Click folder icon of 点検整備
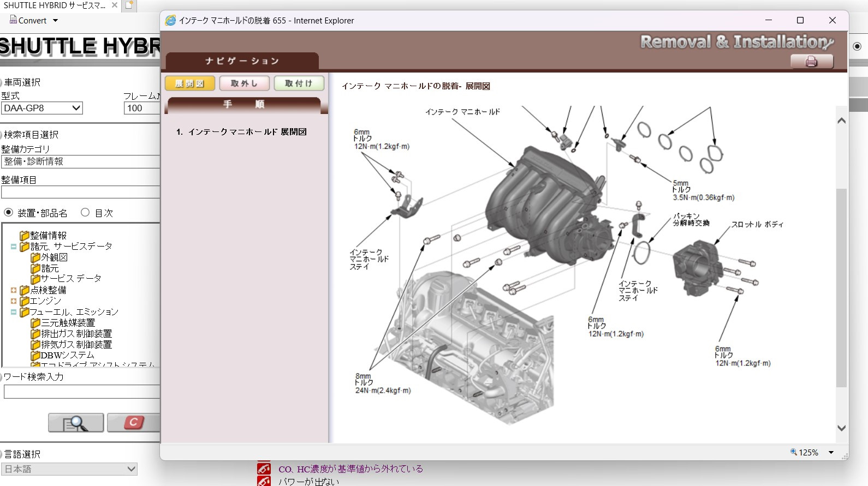868x486 pixels. 24,290
